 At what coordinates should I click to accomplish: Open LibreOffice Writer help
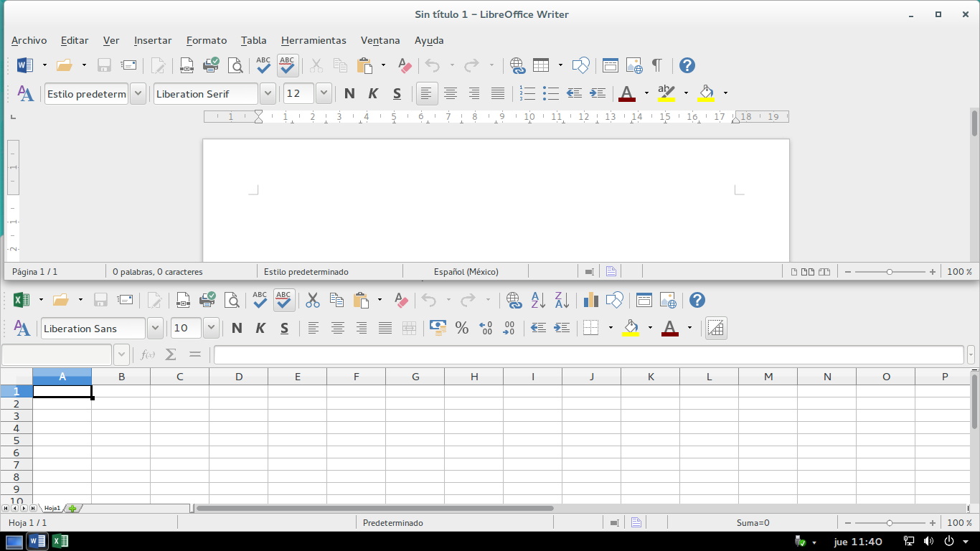tap(687, 65)
